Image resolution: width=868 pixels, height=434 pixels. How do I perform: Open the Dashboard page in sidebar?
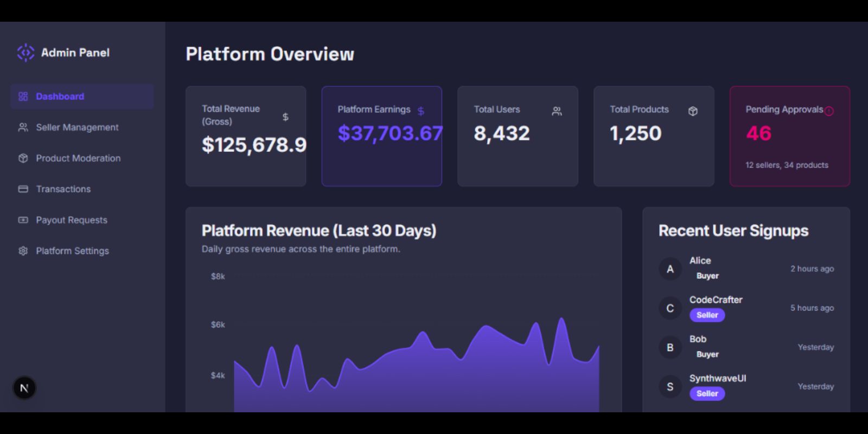pyautogui.click(x=60, y=97)
